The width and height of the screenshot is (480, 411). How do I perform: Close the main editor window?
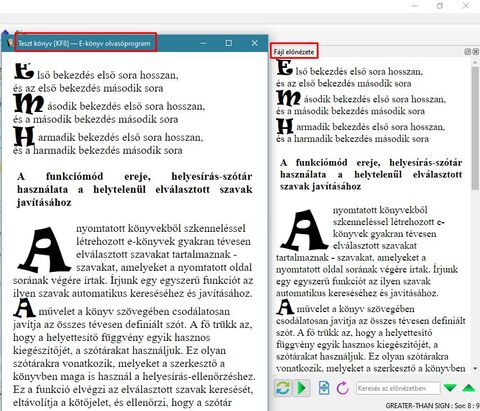coord(466,6)
